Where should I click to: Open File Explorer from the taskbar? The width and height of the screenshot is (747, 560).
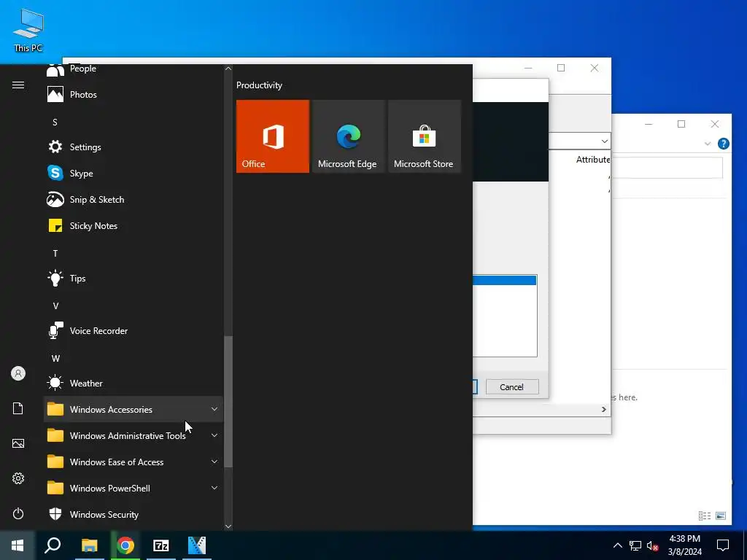click(x=89, y=545)
